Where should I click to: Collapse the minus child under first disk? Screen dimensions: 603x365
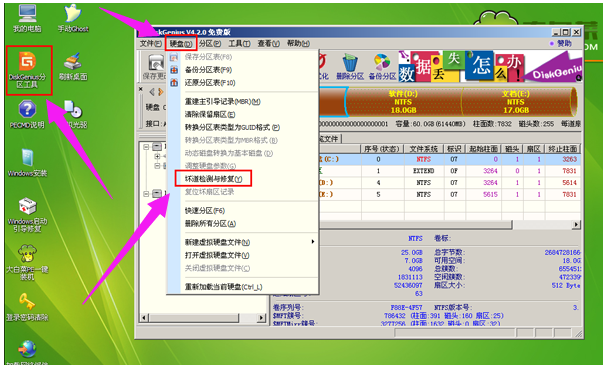tap(157, 166)
